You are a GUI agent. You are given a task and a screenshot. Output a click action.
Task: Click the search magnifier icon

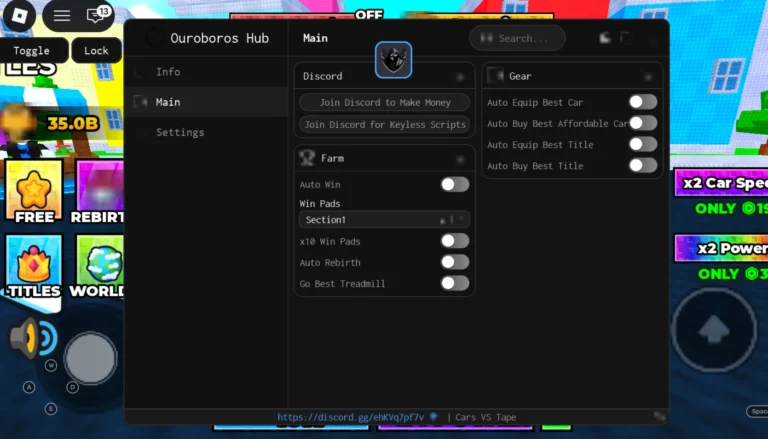[x=486, y=38]
